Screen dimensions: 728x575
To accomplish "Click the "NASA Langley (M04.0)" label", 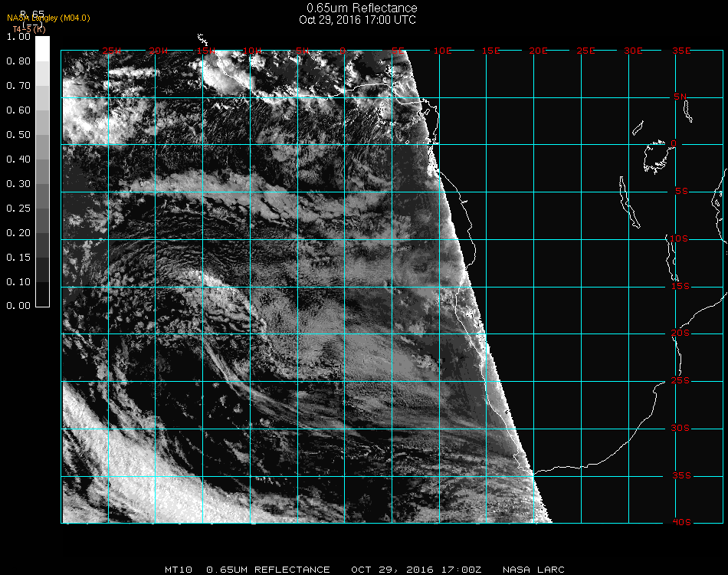I will pyautogui.click(x=48, y=18).
